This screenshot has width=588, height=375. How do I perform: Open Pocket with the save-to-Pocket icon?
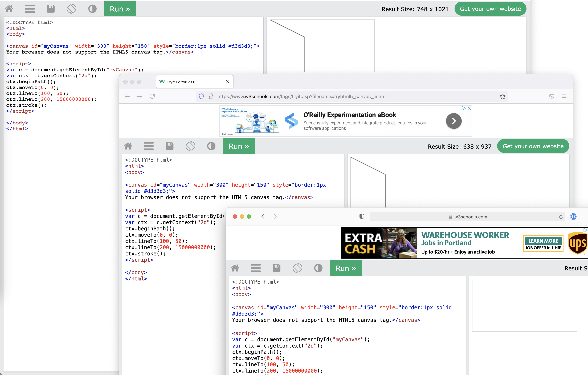[x=552, y=96]
